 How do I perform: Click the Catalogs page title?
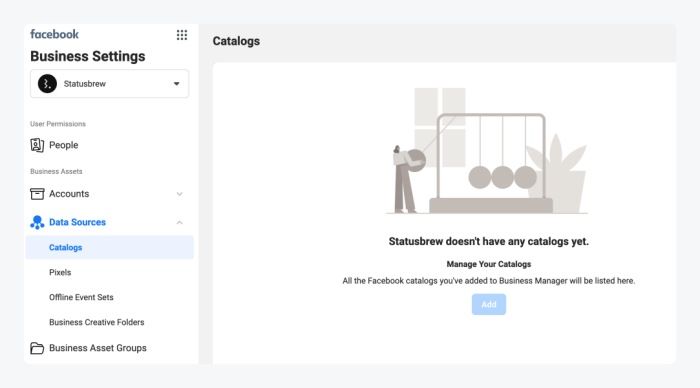(236, 41)
